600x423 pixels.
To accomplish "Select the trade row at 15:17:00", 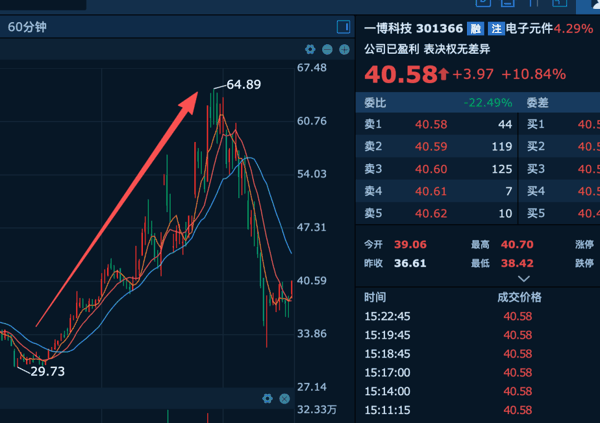I will click(478, 372).
